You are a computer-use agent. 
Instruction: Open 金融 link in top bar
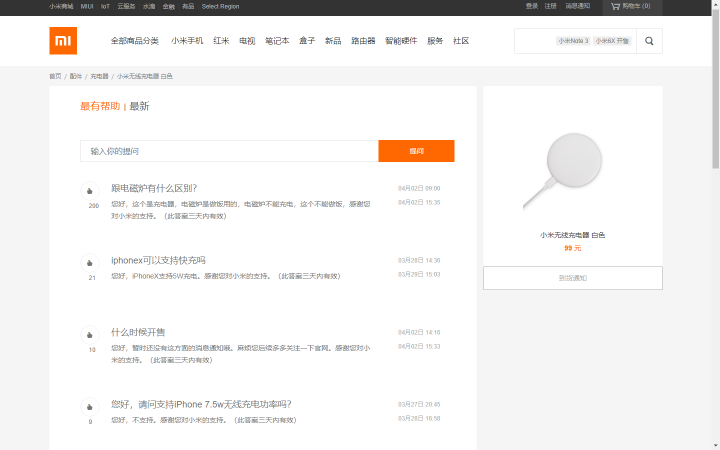pyautogui.click(x=169, y=6)
